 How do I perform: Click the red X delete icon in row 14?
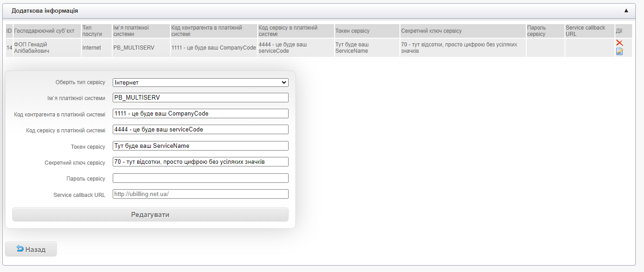coord(619,43)
